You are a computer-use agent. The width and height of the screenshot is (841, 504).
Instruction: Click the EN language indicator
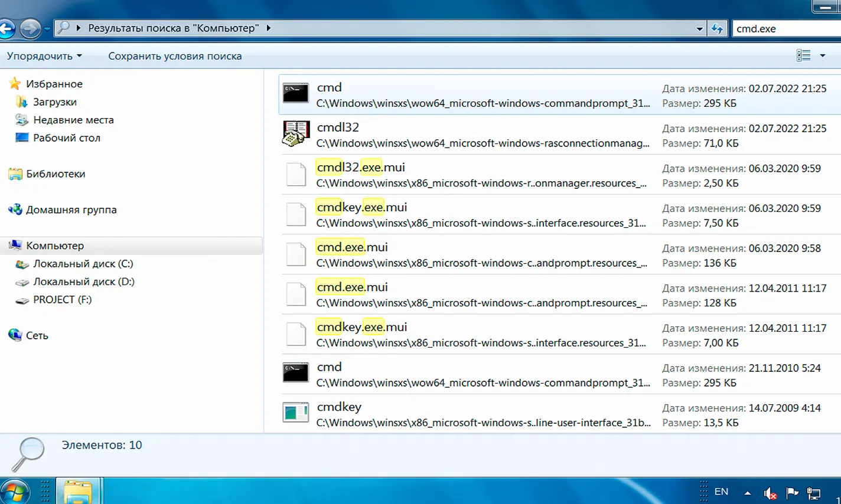click(721, 492)
